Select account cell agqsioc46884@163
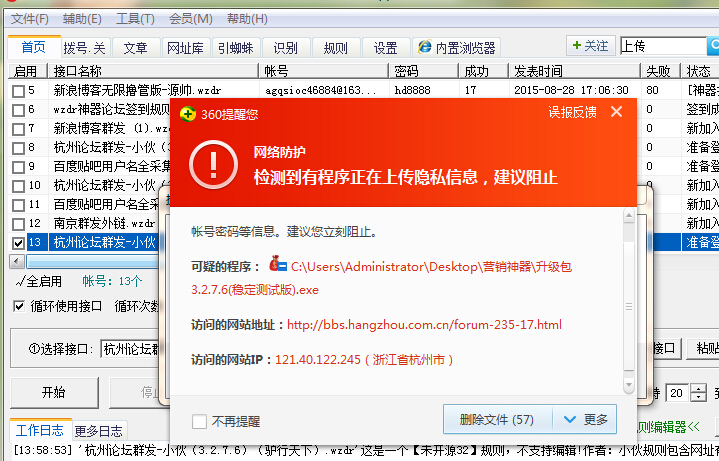Screen dimensions: 719x461 [x=321, y=90]
